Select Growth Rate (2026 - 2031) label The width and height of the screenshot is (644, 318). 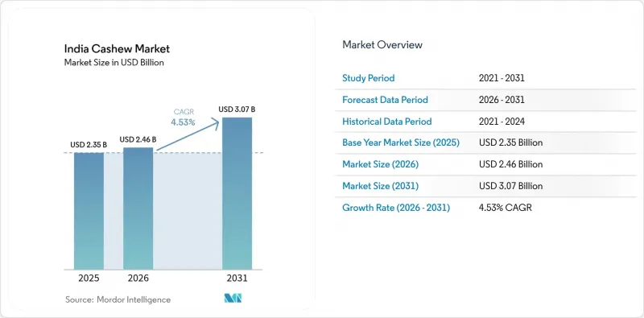coord(396,208)
